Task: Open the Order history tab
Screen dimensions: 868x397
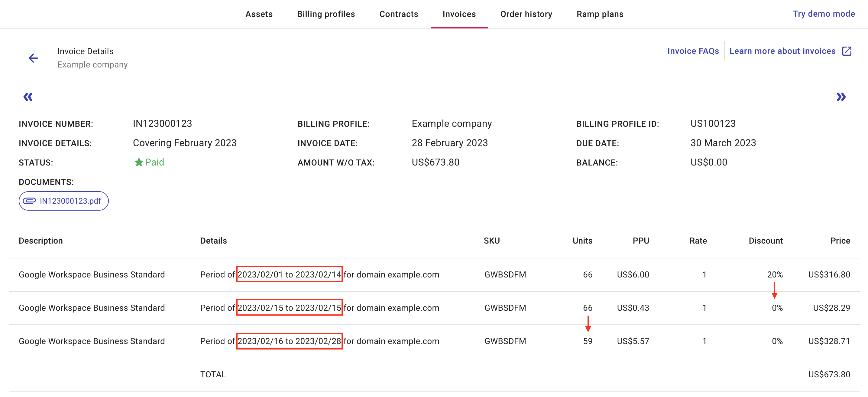Action: click(x=526, y=14)
